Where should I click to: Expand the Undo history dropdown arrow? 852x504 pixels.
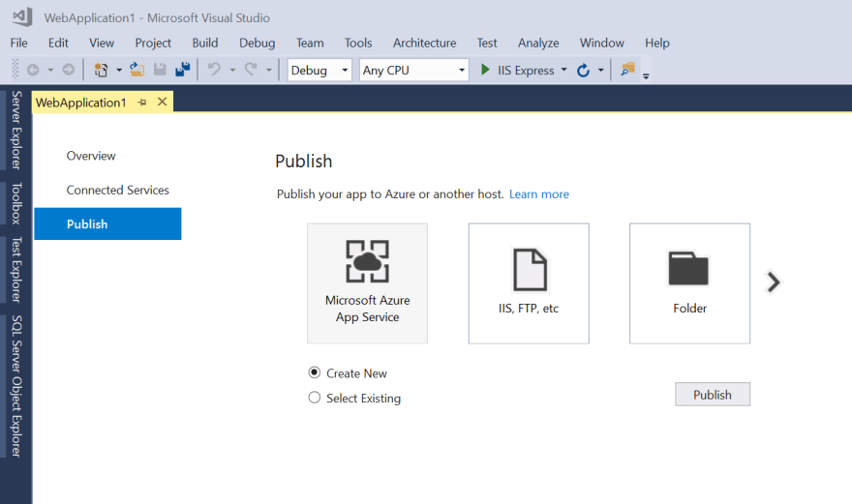click(232, 70)
